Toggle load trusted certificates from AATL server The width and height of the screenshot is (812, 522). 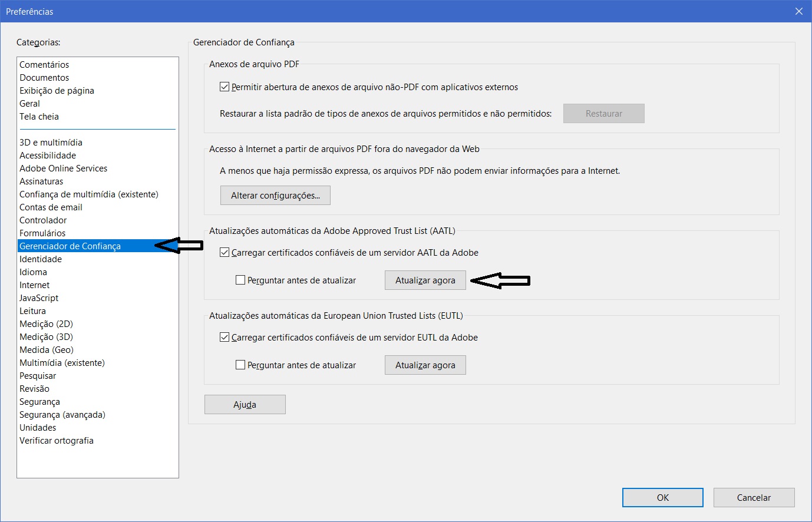(x=225, y=252)
